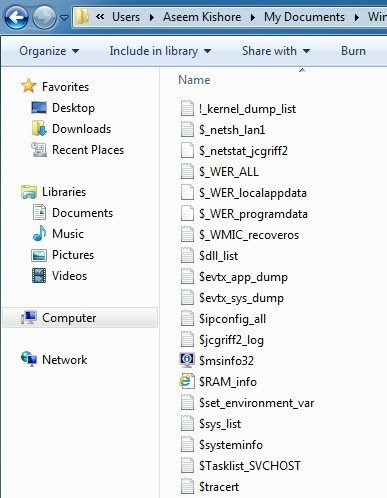Open the Share with menu

(276, 51)
